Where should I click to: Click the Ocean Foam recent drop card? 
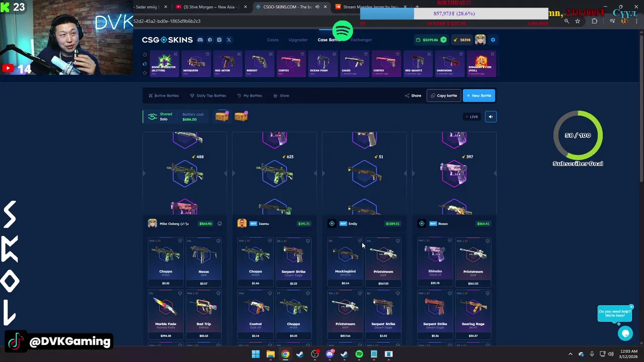[323, 64]
